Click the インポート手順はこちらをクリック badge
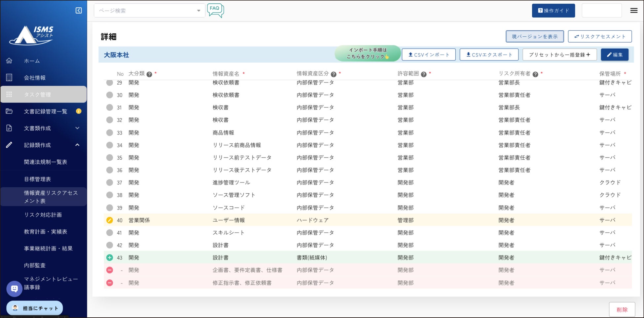This screenshot has width=644, height=318. pyautogui.click(x=368, y=53)
